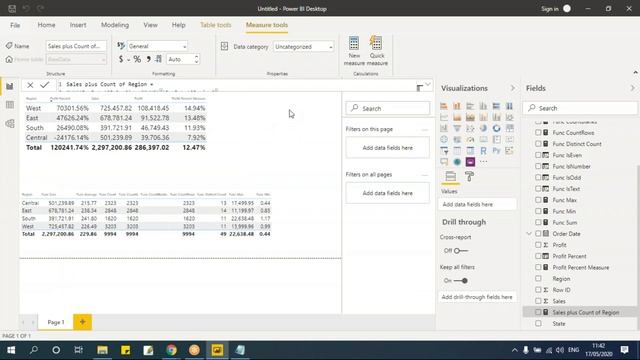640x360 pixels.
Task: Open the Data category dropdown
Action: pyautogui.click(x=304, y=47)
